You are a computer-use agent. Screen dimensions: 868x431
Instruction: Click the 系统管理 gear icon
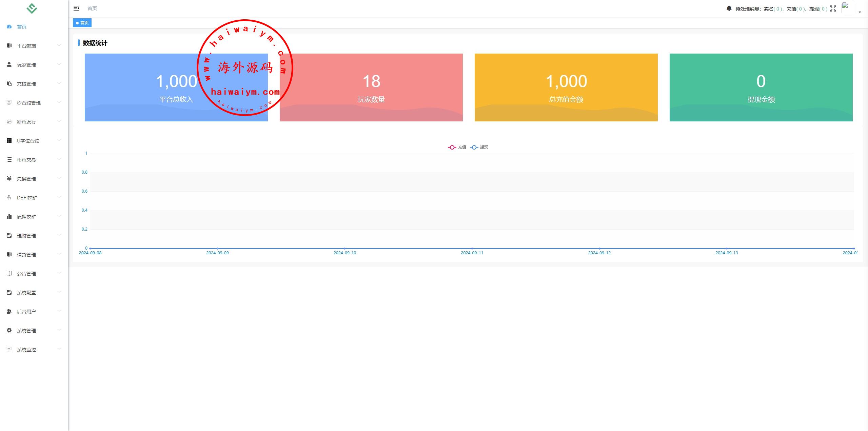coord(9,330)
